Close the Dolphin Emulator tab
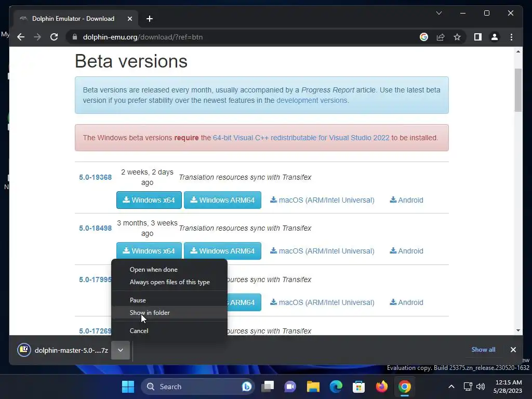Image resolution: width=532 pixels, height=399 pixels. (x=129, y=19)
